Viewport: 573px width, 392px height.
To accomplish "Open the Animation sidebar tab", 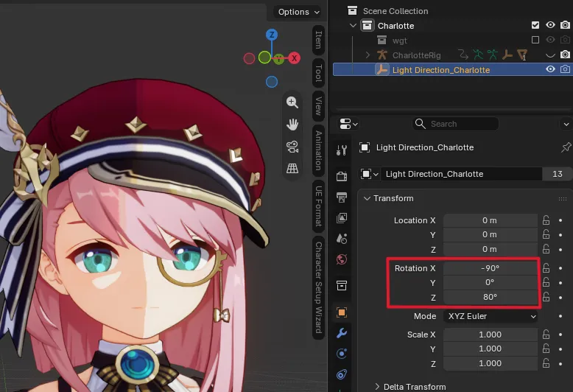I will tap(319, 150).
